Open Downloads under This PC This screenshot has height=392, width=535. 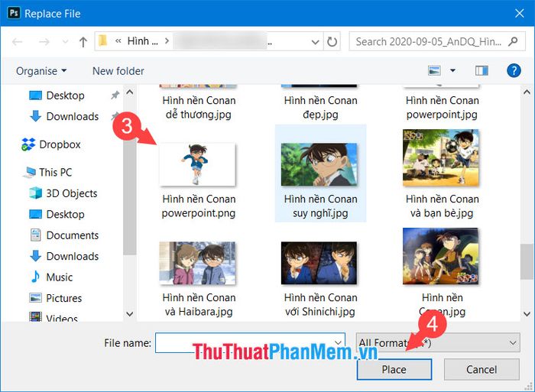pos(73,256)
